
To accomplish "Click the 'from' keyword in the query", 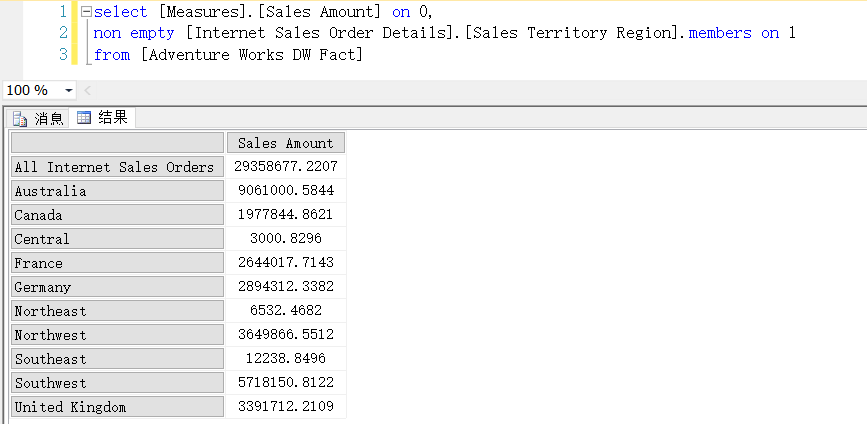I will (112, 55).
